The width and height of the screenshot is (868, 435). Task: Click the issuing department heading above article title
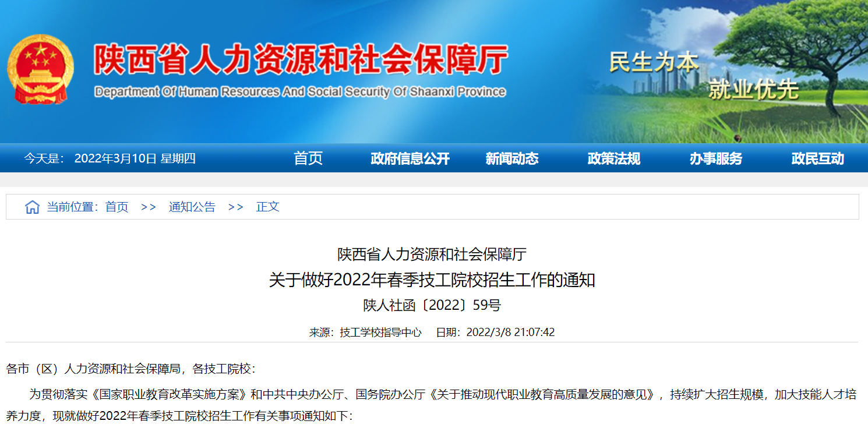pyautogui.click(x=432, y=254)
